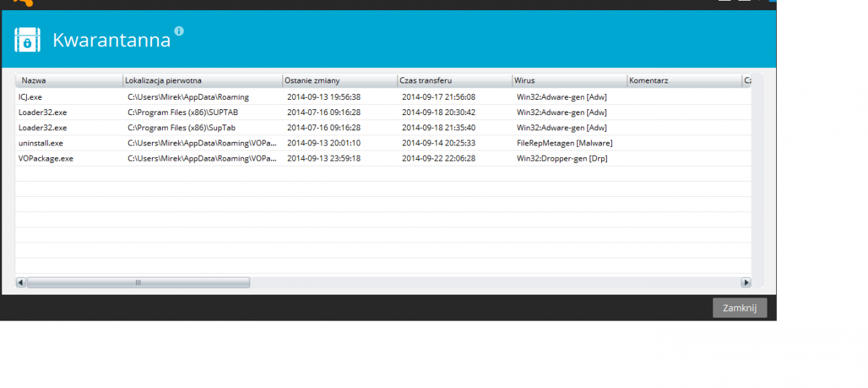This screenshot has width=868, height=388.
Task: Click the horizontal scrollbar thumb
Action: pos(137,282)
